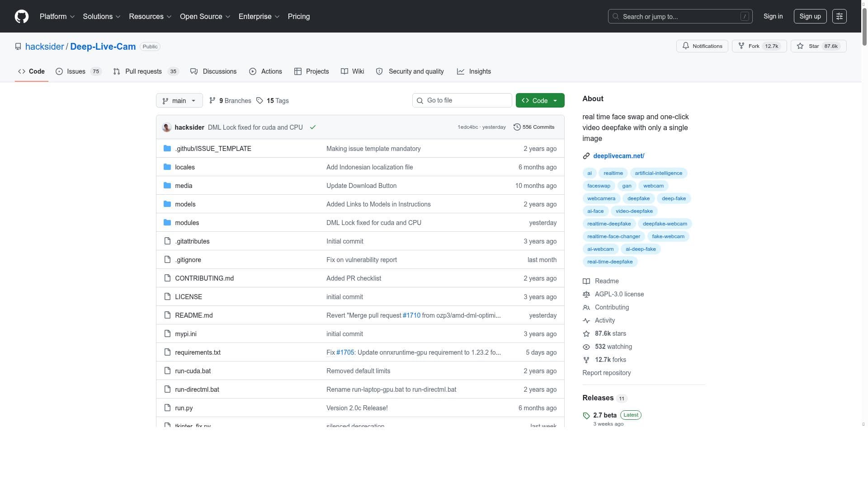Image resolution: width=868 pixels, height=488 pixels.
Task: Click the star icon in Star button
Action: click(x=800, y=46)
